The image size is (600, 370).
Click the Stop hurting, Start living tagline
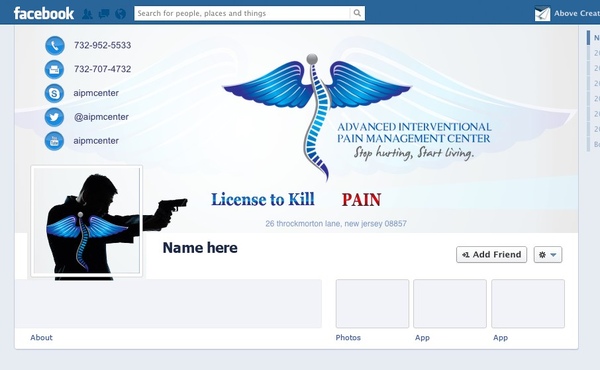414,153
